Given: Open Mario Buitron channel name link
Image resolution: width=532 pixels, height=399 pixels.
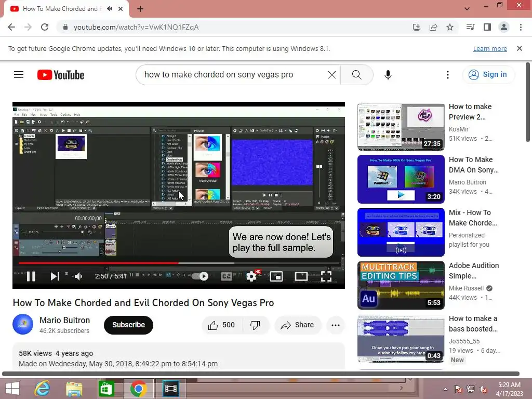Looking at the screenshot, I should point(65,320).
